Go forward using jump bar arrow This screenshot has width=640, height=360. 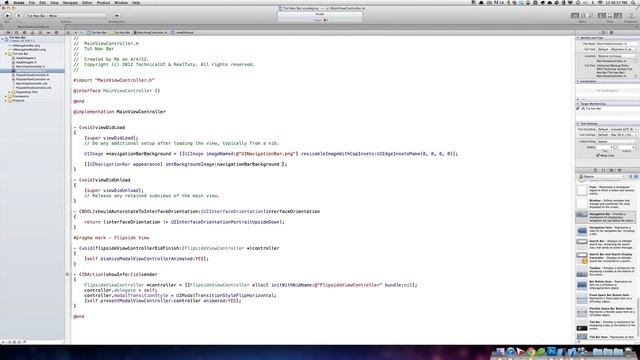tap(81, 33)
